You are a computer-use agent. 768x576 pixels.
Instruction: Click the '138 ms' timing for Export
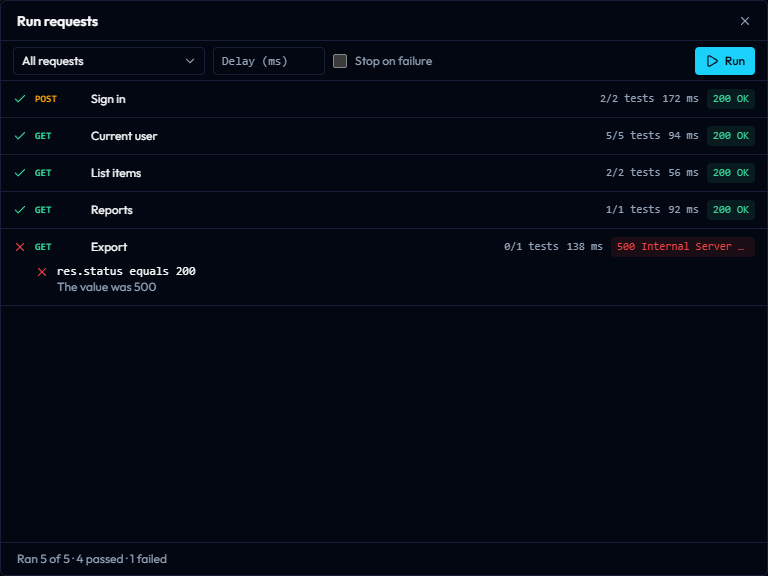pos(584,246)
